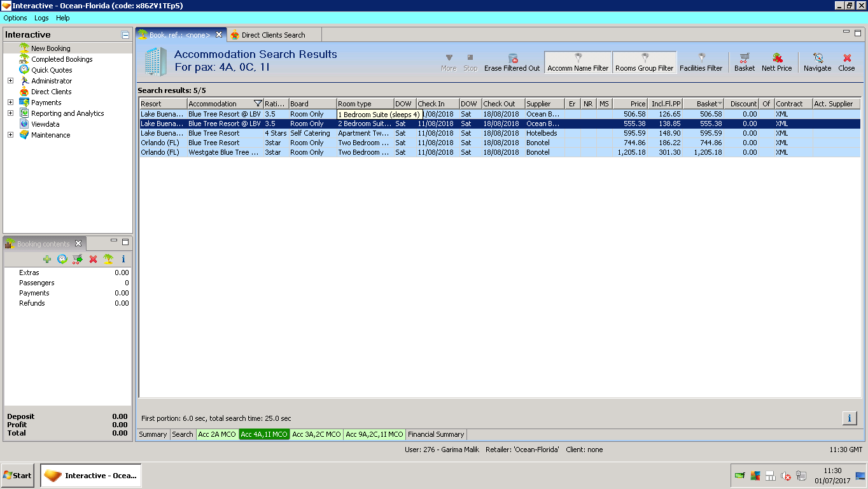
Task: Open the Logs menu
Action: click(41, 18)
